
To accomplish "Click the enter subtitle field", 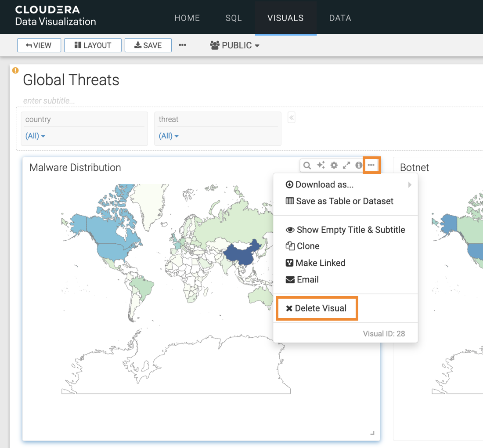I will (x=49, y=101).
